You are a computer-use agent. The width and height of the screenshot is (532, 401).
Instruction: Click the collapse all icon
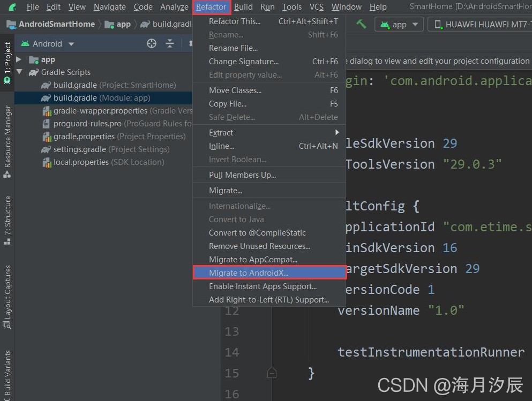point(170,43)
